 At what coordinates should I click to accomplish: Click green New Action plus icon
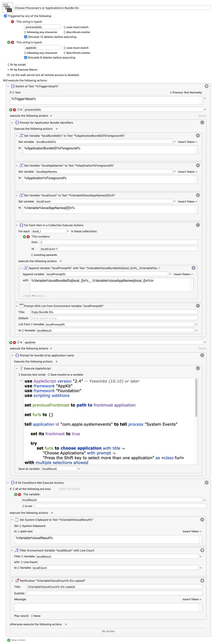coord(9,640)
